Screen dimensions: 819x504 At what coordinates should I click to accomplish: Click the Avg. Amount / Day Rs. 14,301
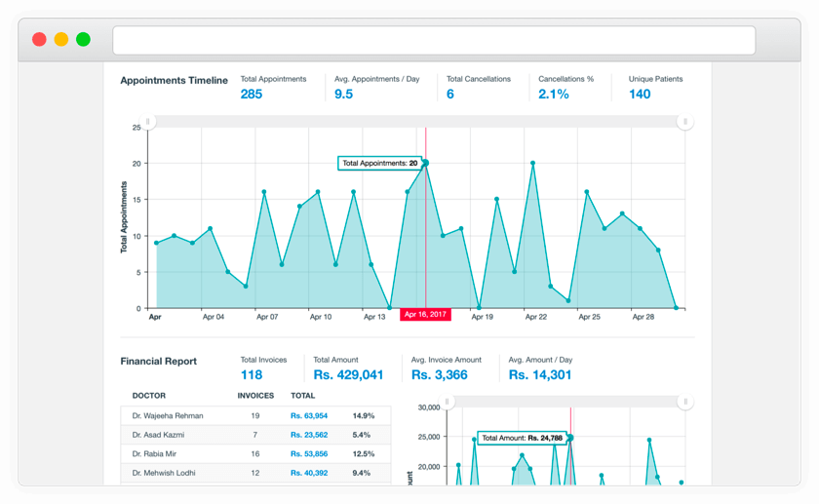(540, 374)
